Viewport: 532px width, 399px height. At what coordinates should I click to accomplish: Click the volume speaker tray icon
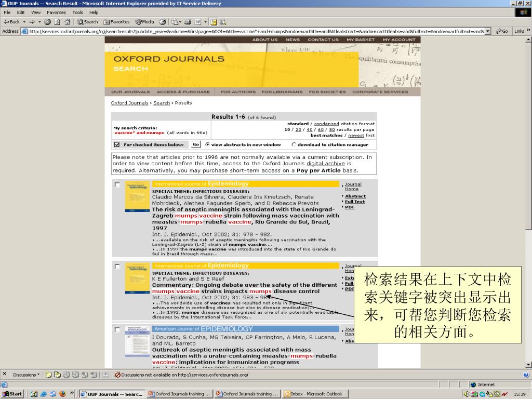465,394
